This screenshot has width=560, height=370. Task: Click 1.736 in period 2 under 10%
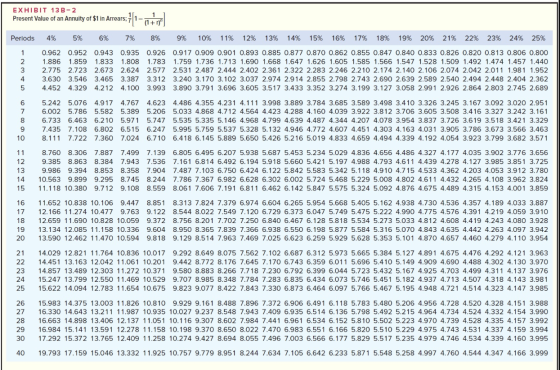205,61
